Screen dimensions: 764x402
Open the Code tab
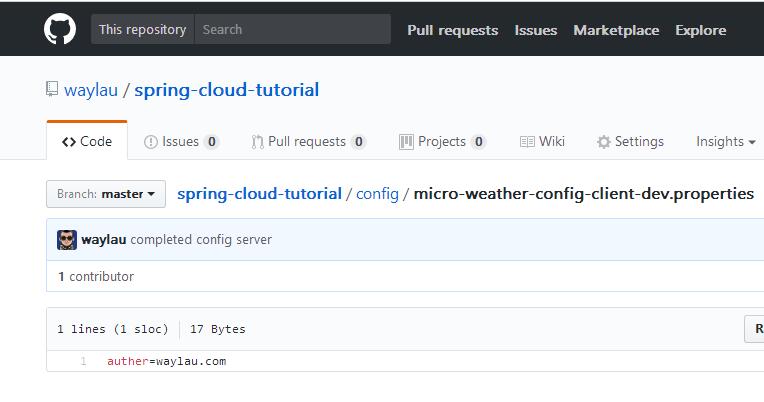pyautogui.click(x=87, y=142)
